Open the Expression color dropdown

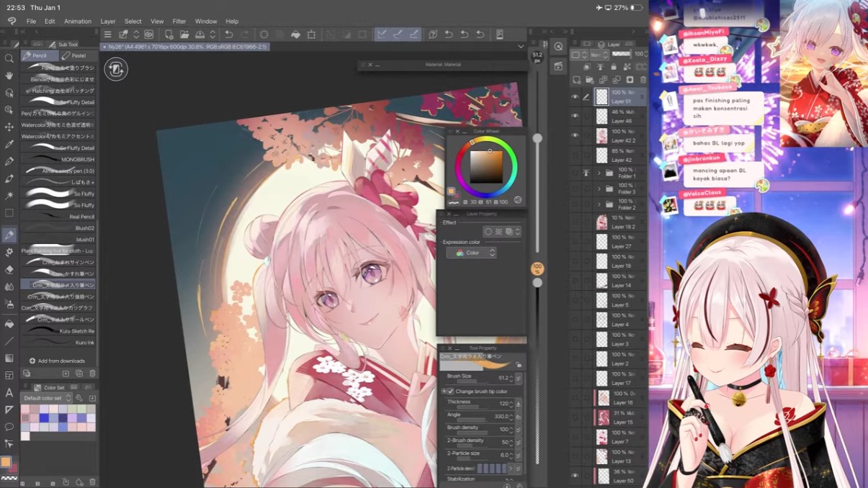471,253
